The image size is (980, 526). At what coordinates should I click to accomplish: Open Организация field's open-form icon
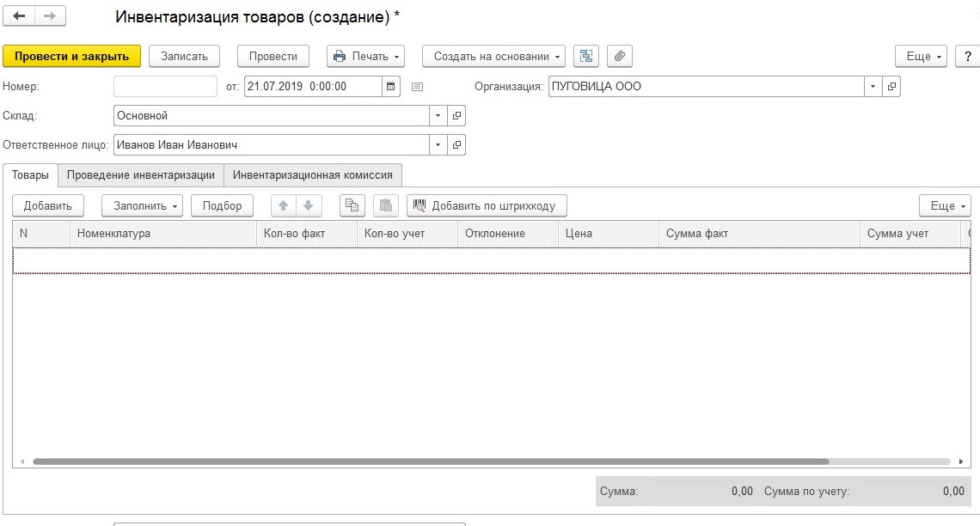pos(891,87)
